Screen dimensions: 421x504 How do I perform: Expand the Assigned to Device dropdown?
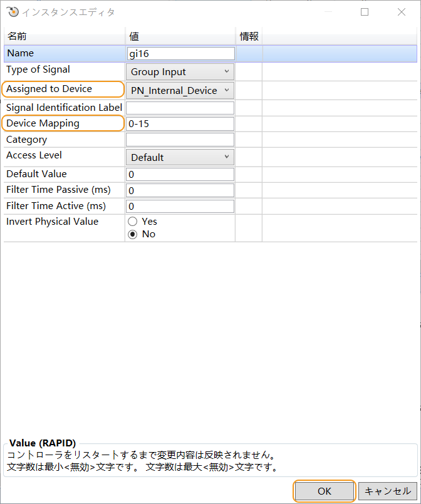click(x=180, y=91)
